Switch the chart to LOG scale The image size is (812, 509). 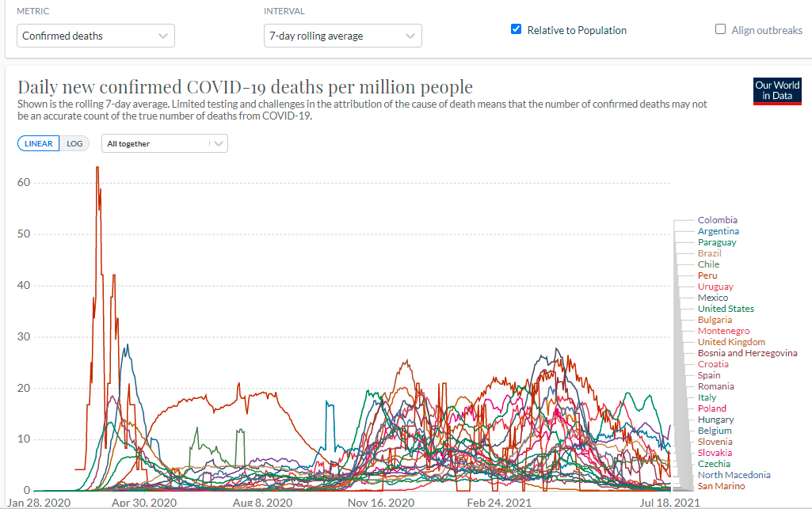click(74, 144)
